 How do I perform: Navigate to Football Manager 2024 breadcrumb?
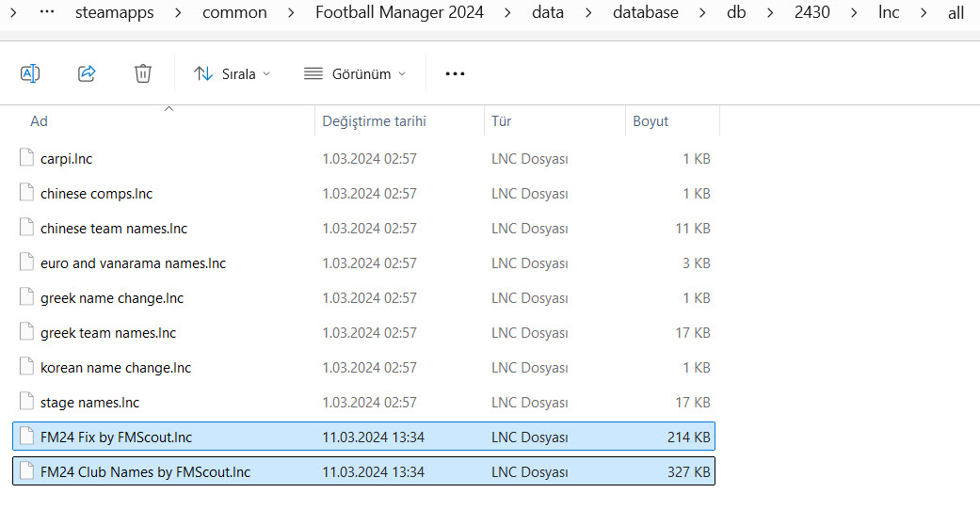pos(399,12)
